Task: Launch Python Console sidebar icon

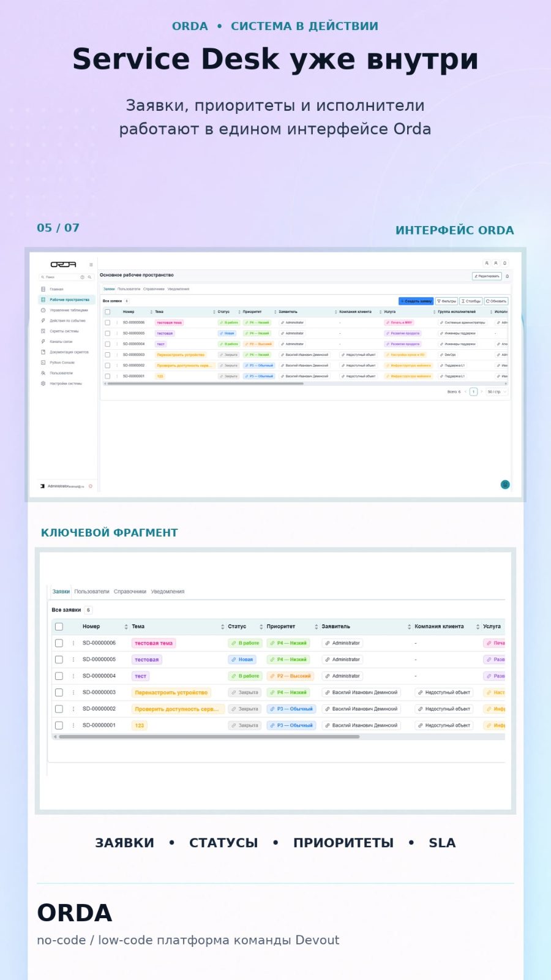Action: [x=43, y=363]
